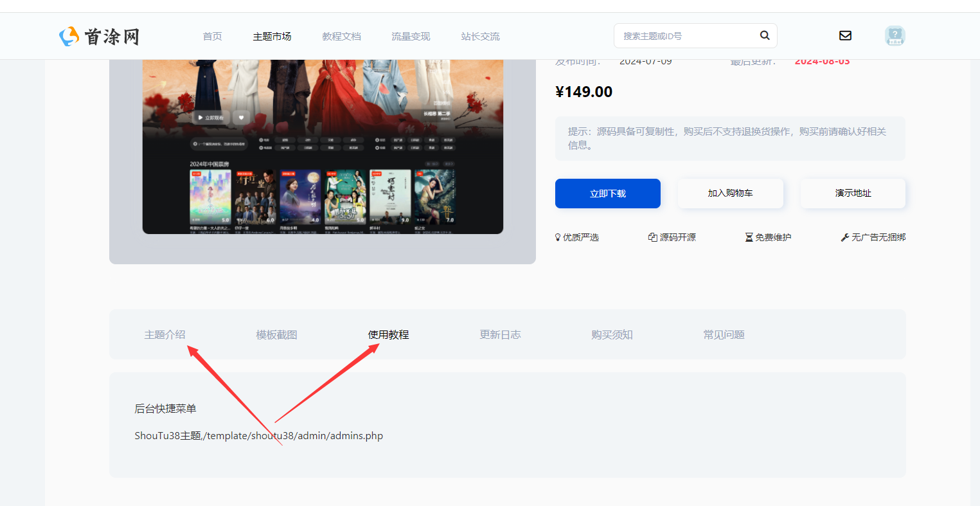The width and height of the screenshot is (980, 506).
Task: Open the mail messages icon
Action: point(846,35)
